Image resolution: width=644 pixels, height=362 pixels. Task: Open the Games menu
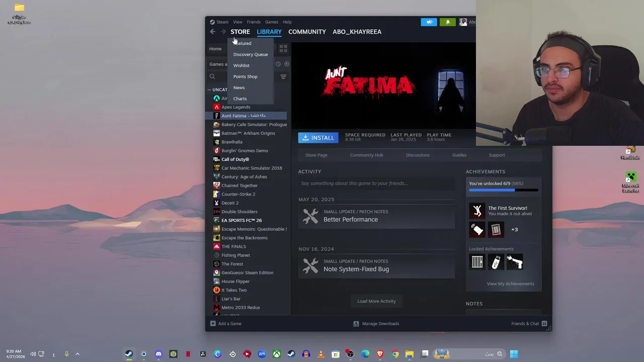(272, 22)
